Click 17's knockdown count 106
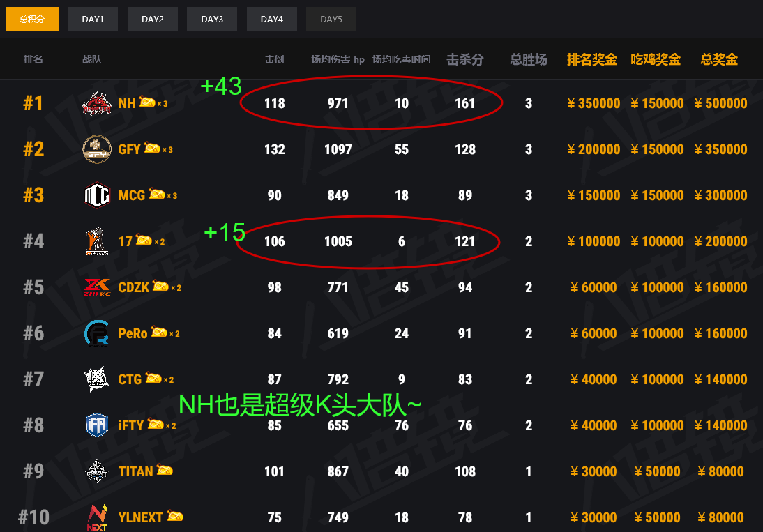Viewport: 763px width, 532px height. [x=275, y=241]
